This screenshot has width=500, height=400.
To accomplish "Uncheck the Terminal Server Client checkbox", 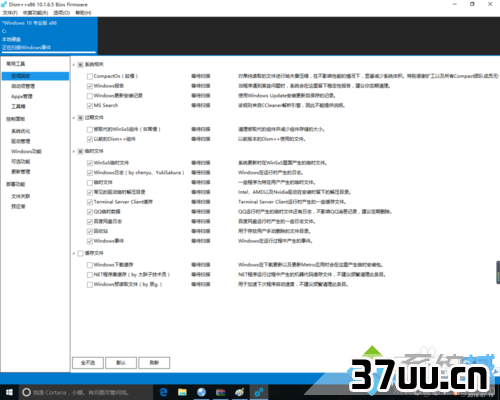I will point(89,202).
